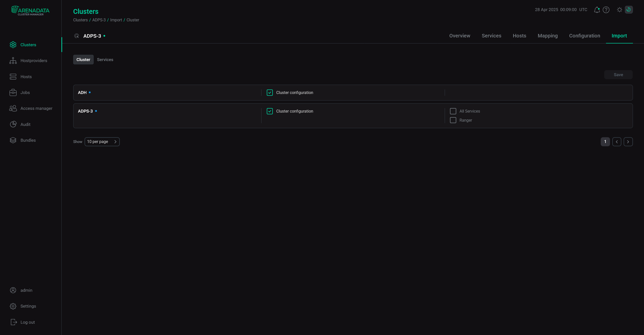Open the 10 per page dropdown

(x=102, y=142)
